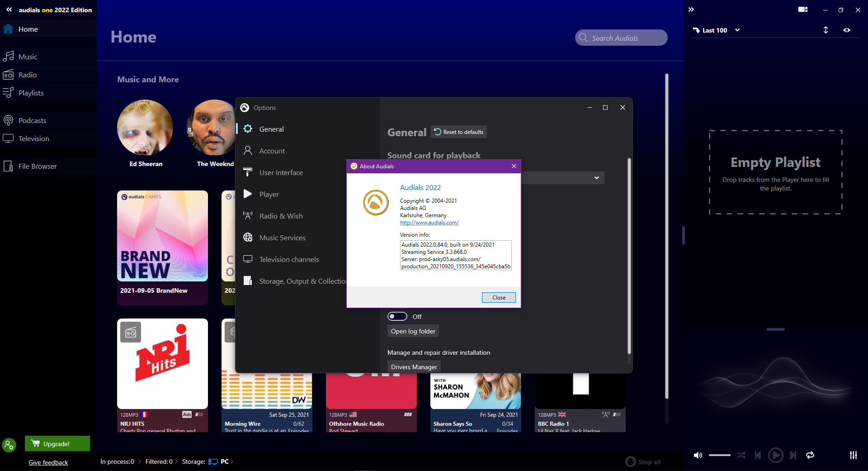Collapse the right playlist panel arrows
Image resolution: width=868 pixels, height=471 pixels.
691,10
